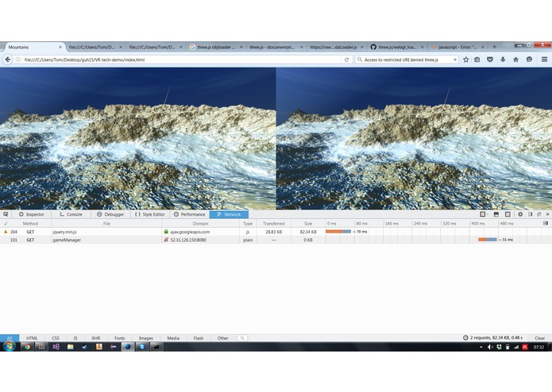The height and width of the screenshot is (392, 552).
Task: Switch to the Inspector tab
Action: coord(31,214)
